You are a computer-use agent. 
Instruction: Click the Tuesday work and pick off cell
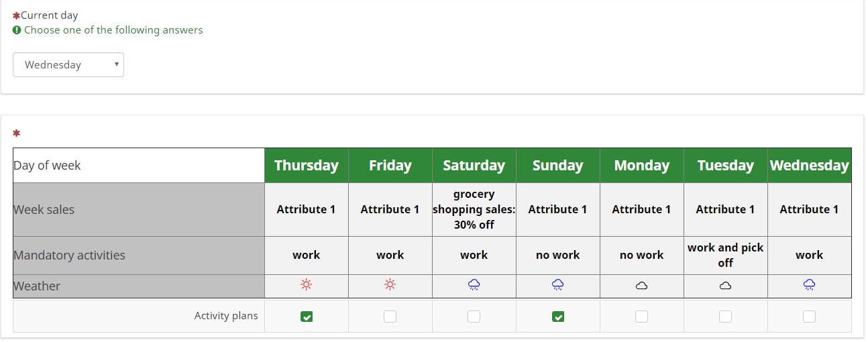pyautogui.click(x=726, y=255)
